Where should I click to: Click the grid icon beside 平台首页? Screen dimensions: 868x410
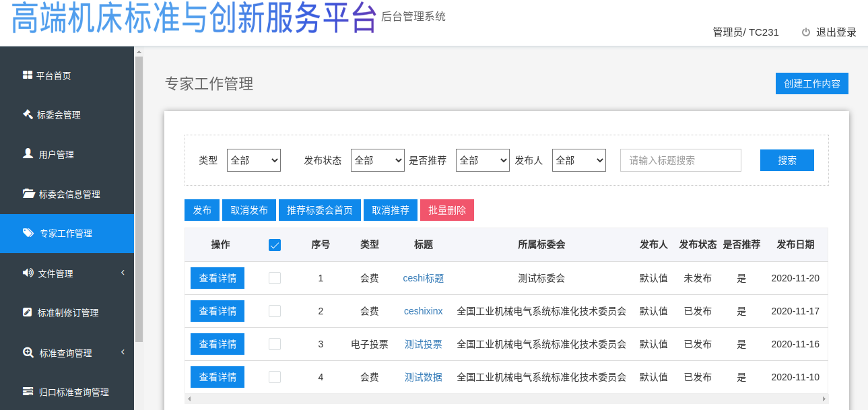click(28, 75)
